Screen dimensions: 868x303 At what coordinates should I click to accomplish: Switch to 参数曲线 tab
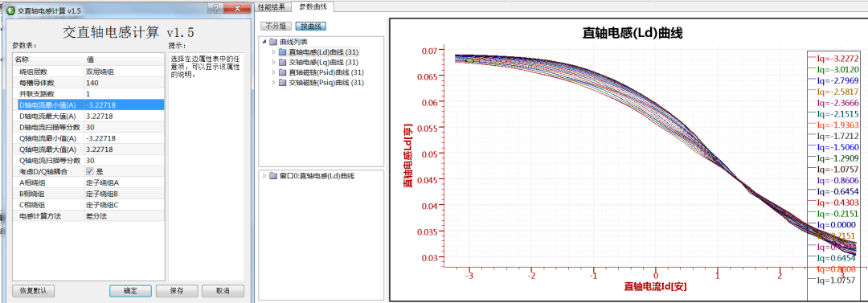click(x=313, y=6)
